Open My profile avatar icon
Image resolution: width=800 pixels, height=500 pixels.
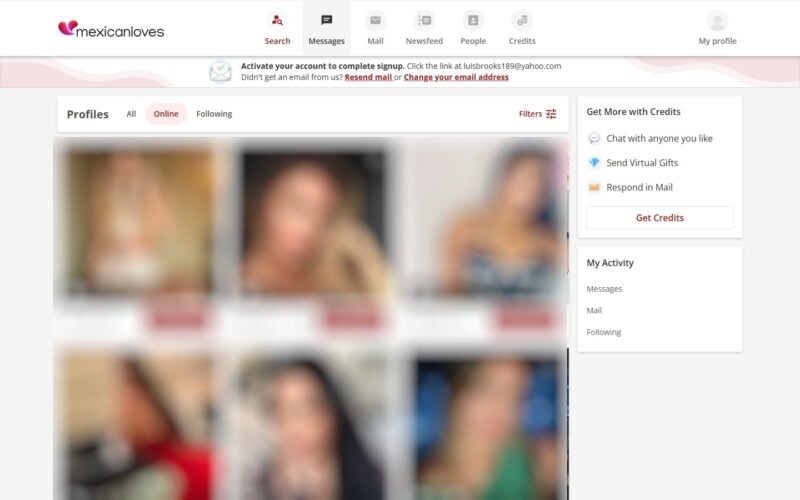717,20
